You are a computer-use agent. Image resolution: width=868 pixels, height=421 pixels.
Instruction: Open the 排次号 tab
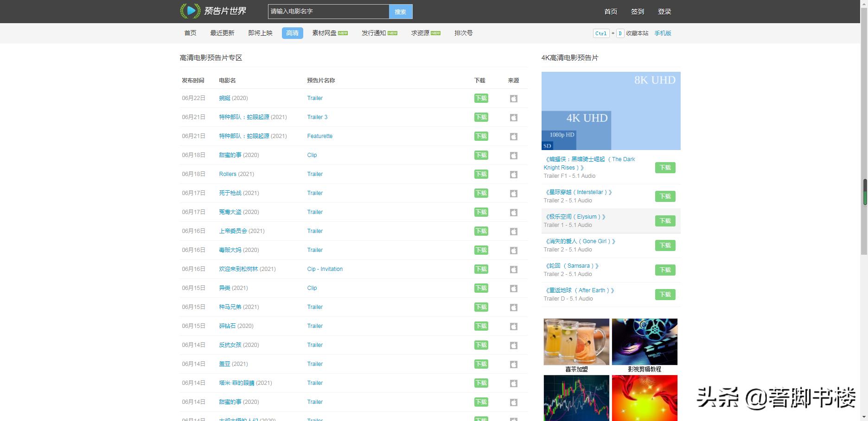click(x=463, y=33)
